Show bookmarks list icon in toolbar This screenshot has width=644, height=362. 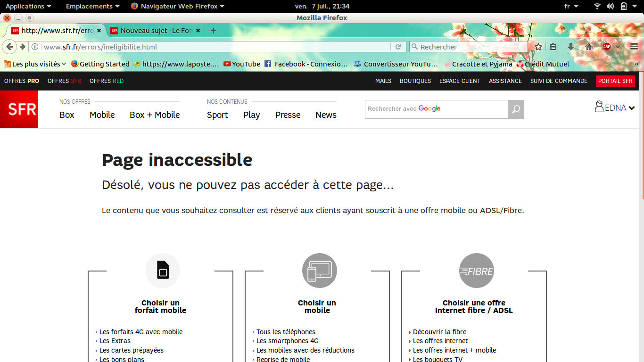(x=553, y=47)
